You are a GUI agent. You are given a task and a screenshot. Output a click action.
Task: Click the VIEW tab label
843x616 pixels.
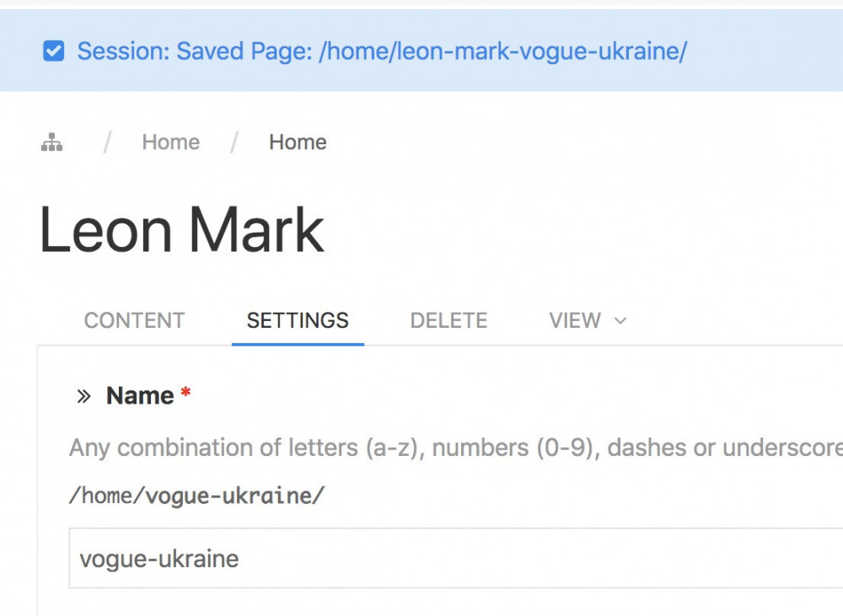coord(575,321)
